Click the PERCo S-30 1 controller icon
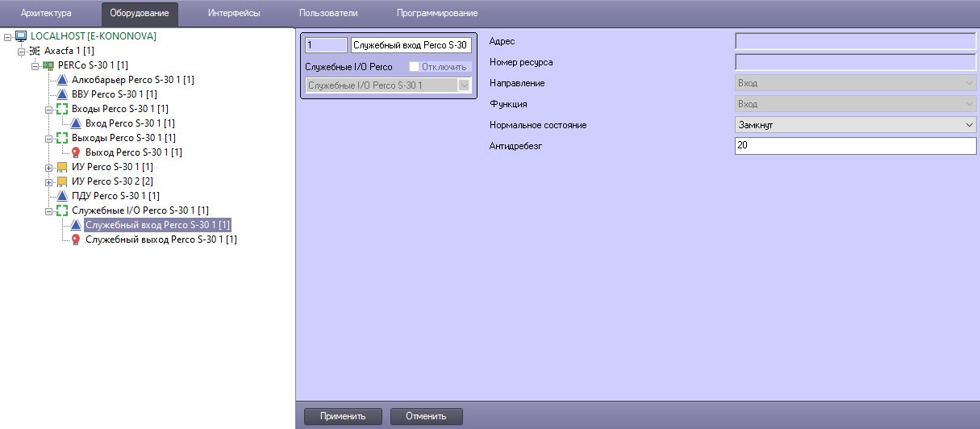 click(x=48, y=65)
